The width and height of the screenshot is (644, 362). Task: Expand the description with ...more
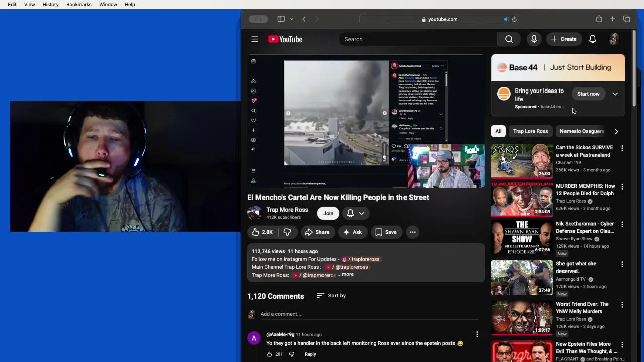345,274
